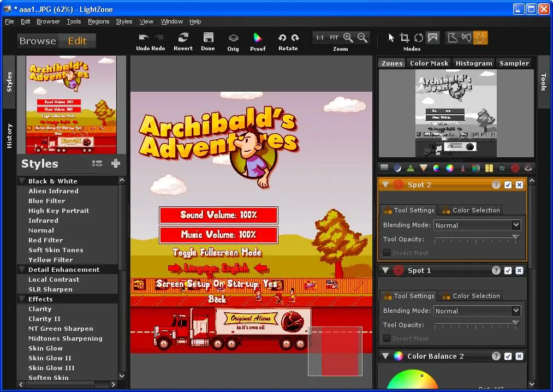The width and height of the screenshot is (553, 392).
Task: Open the Regions menu
Action: (x=98, y=21)
